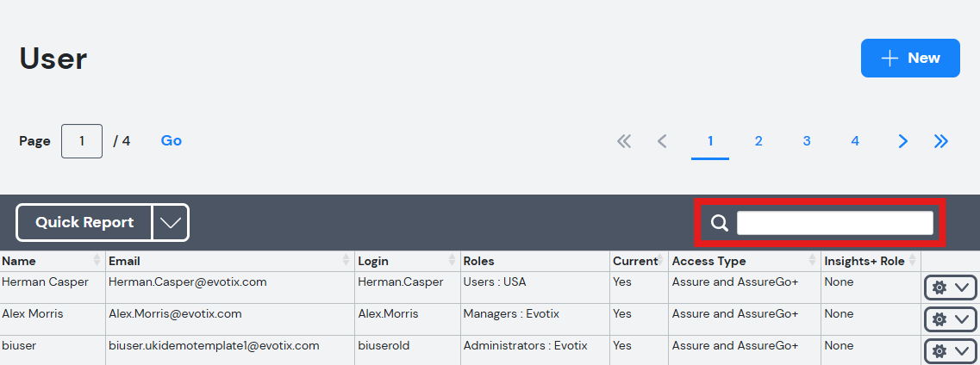The height and width of the screenshot is (365, 980).
Task: Expand the Quick Report dropdown arrow
Action: click(170, 223)
